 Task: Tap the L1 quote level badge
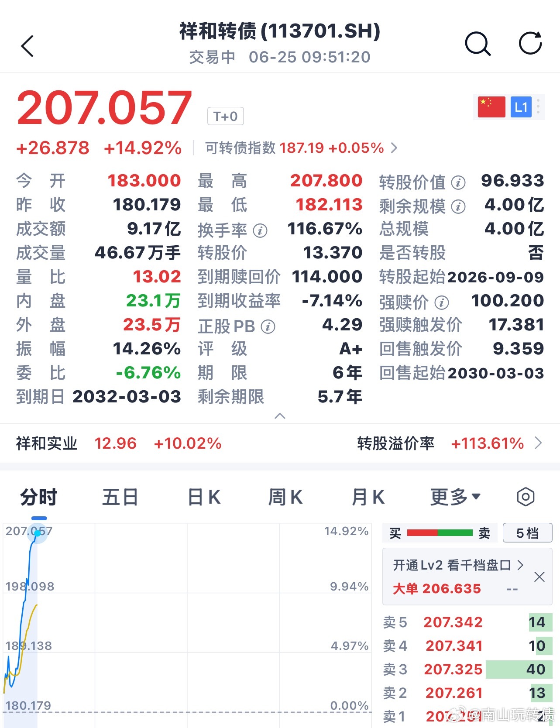(x=521, y=107)
